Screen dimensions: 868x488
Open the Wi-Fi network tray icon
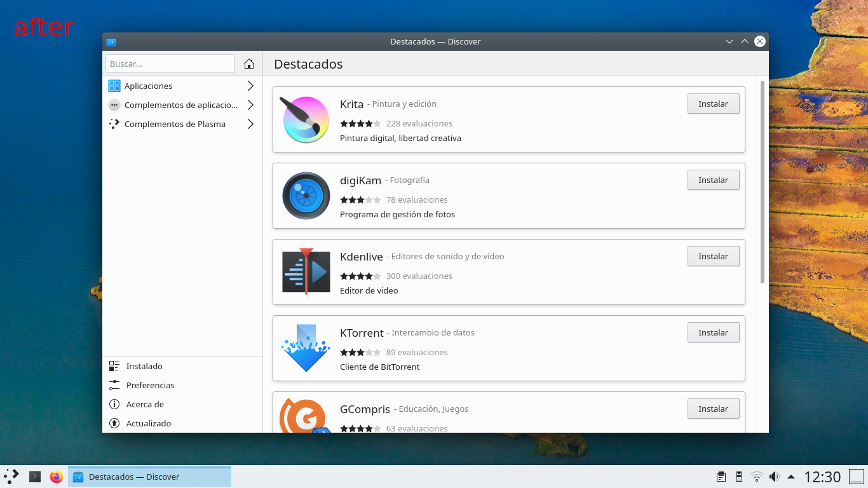pyautogui.click(x=757, y=477)
